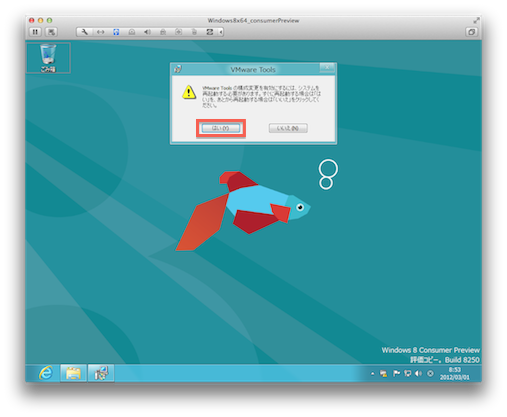Click the printer icon in VMware toolbar
Image resolution: width=507 pixels, height=417 pixels.
pyautogui.click(x=163, y=32)
